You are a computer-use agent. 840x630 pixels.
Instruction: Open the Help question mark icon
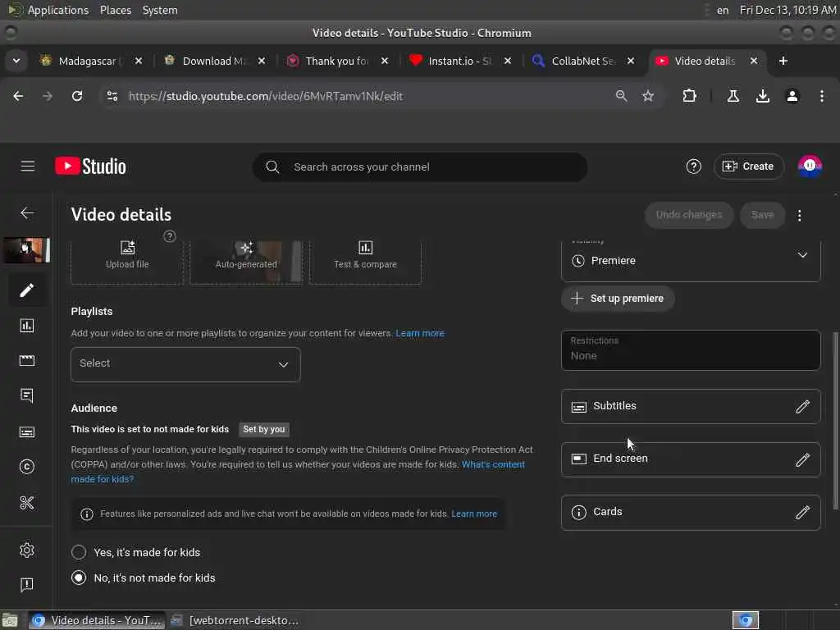pos(693,167)
